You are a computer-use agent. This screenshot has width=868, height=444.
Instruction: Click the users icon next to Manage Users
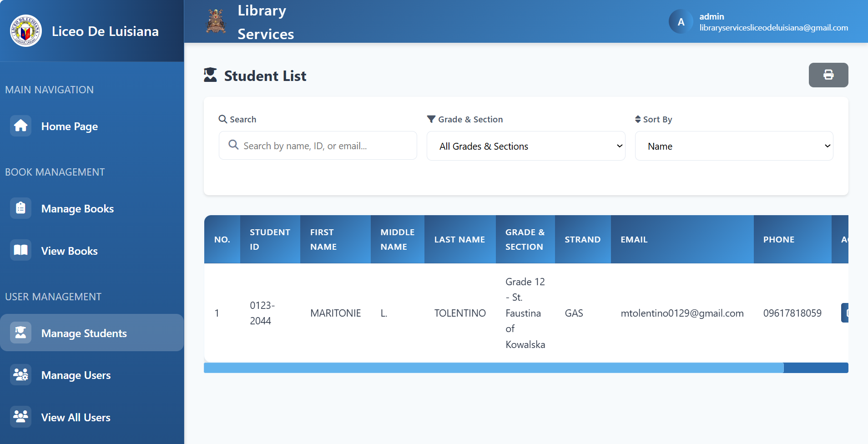click(x=20, y=374)
